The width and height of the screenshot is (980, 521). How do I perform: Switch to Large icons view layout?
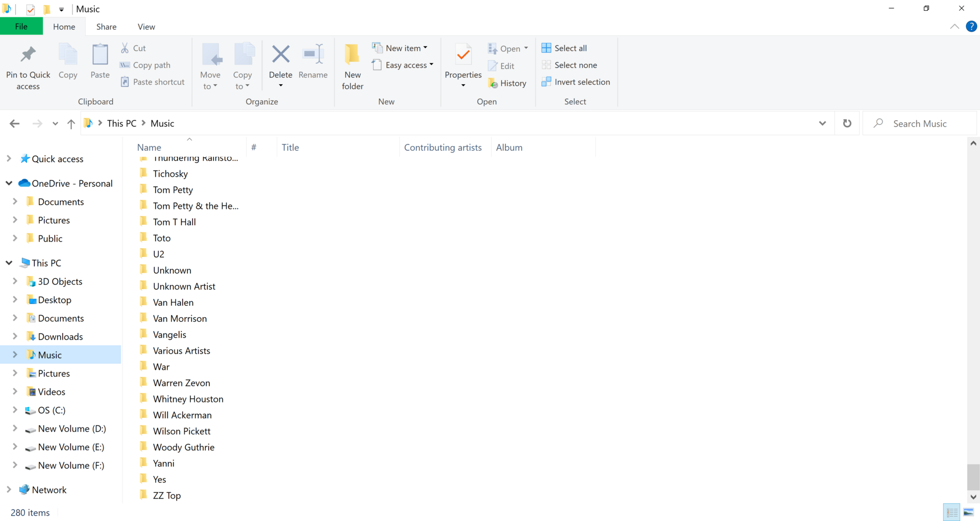coord(968,512)
